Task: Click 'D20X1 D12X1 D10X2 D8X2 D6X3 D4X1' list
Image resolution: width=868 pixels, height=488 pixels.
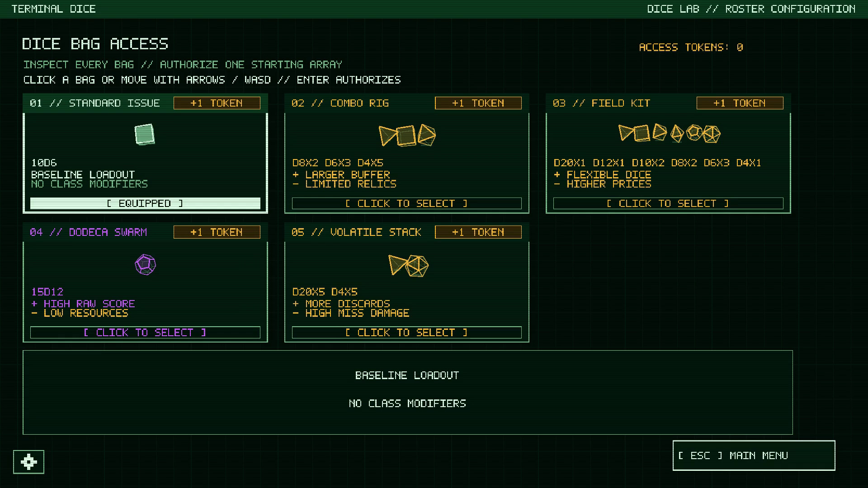Action: click(657, 163)
